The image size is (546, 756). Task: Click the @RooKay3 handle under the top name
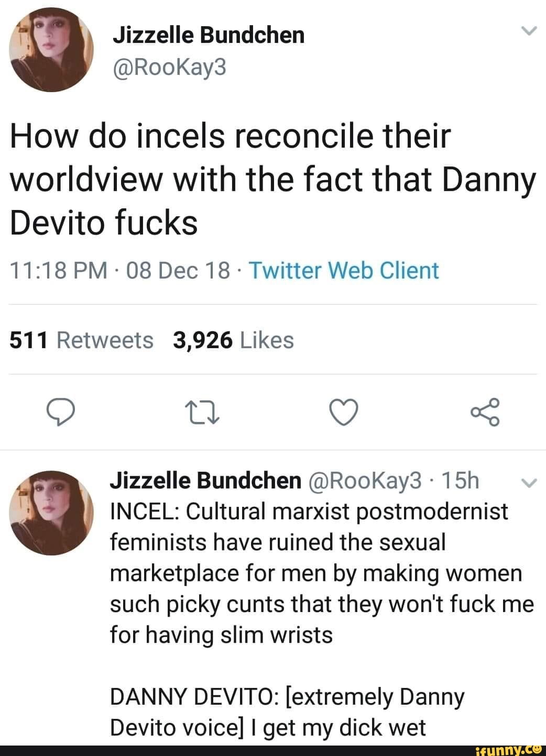coord(170,66)
